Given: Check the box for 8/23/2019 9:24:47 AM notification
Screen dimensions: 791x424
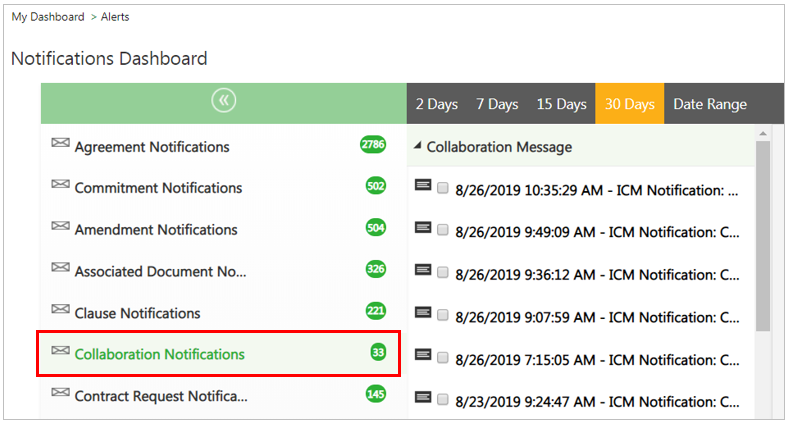Looking at the screenshot, I should 443,397.
